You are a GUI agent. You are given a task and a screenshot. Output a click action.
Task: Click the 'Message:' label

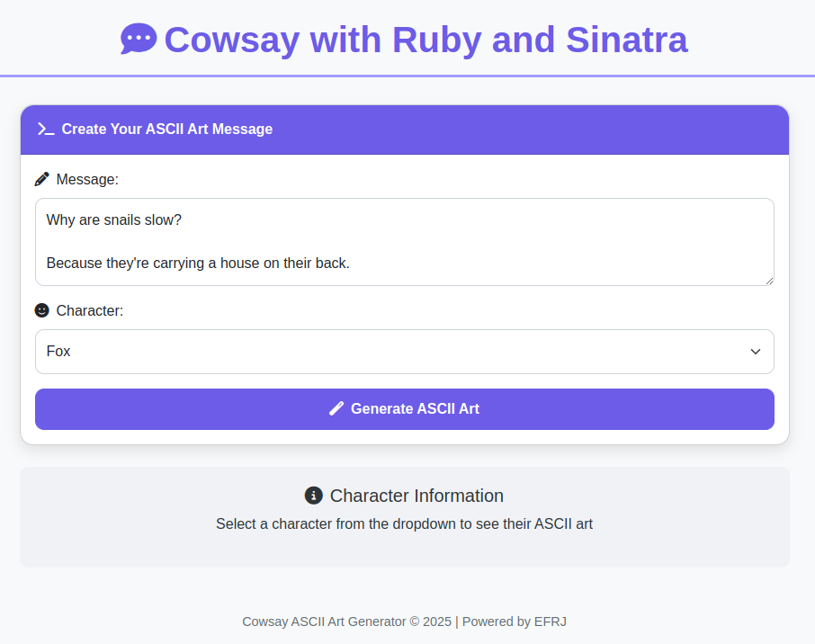pos(87,179)
